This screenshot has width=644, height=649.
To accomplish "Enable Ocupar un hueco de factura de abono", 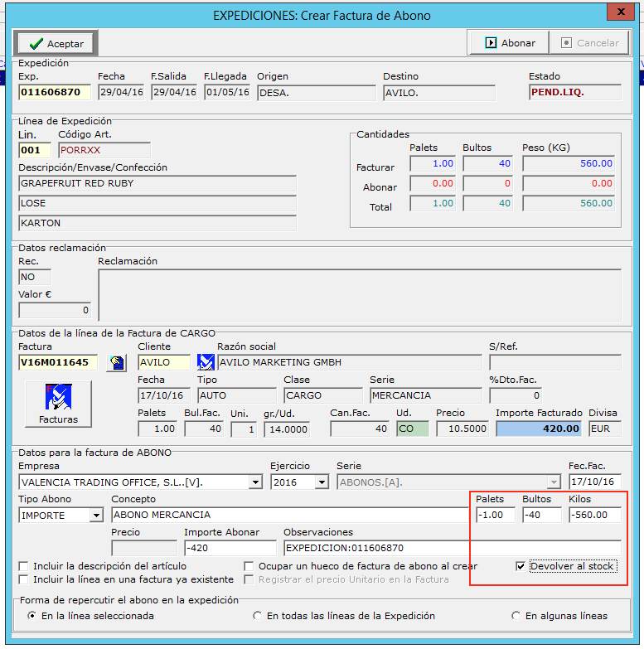I will (249, 566).
